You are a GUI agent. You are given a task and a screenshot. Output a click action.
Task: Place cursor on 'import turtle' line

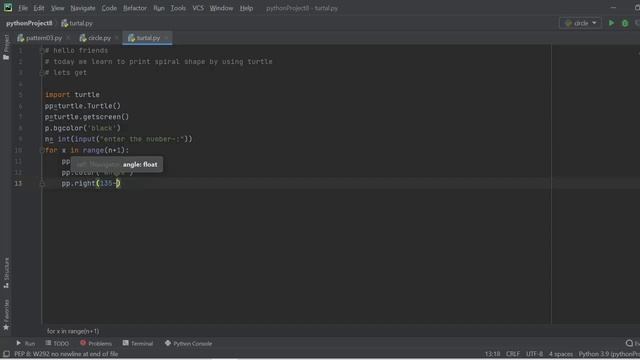tap(72, 95)
